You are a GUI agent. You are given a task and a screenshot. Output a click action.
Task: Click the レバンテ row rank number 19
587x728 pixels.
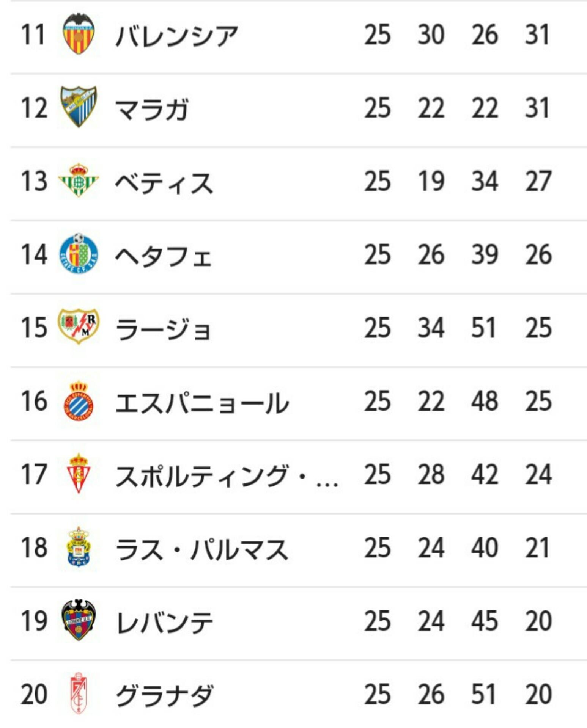coord(34,621)
